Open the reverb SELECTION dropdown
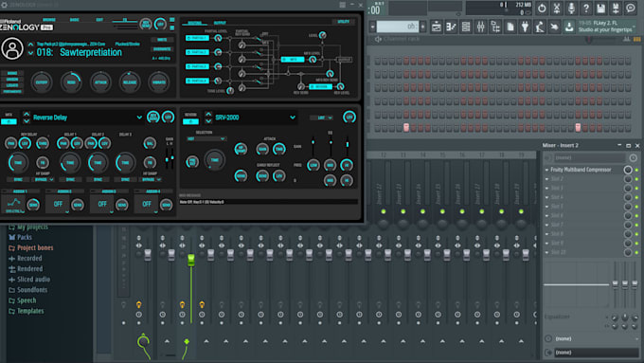644x363 pixels. pyautogui.click(x=206, y=139)
